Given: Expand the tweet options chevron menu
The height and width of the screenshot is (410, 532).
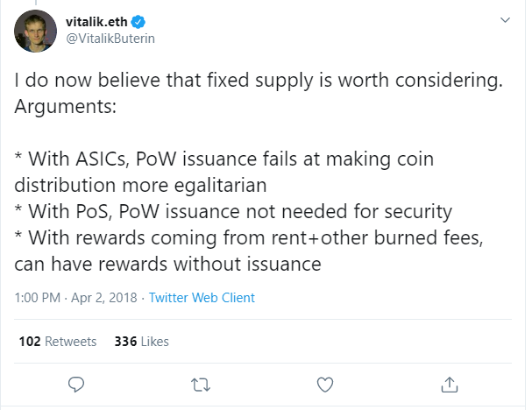Looking at the screenshot, I should pyautogui.click(x=505, y=20).
